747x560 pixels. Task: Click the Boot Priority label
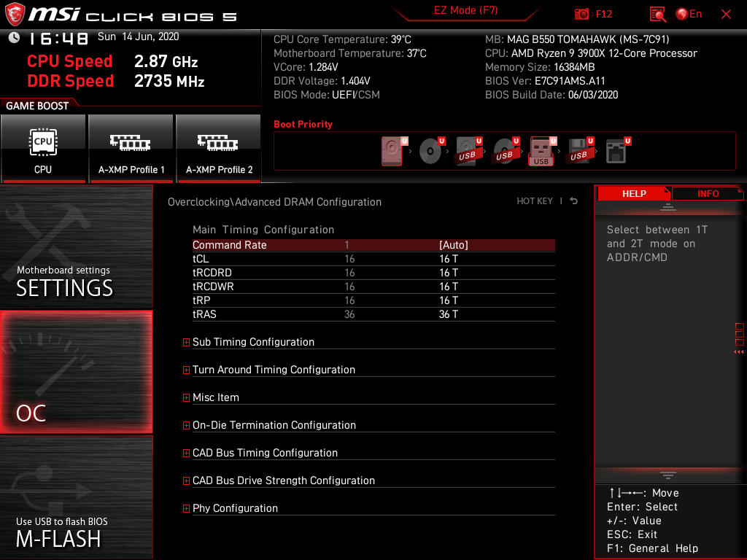tap(303, 124)
